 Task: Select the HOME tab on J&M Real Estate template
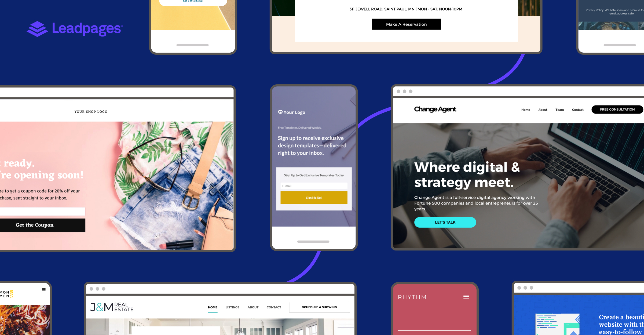(212, 307)
